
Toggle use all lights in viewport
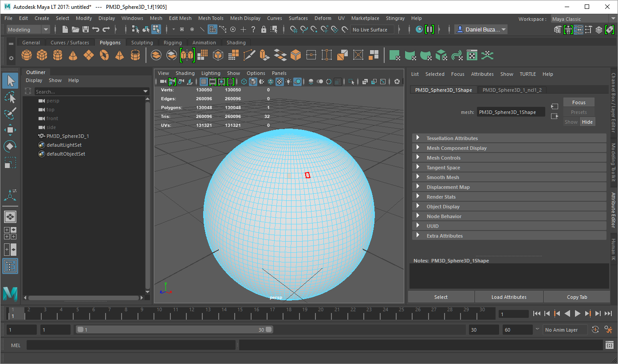pos(288,82)
